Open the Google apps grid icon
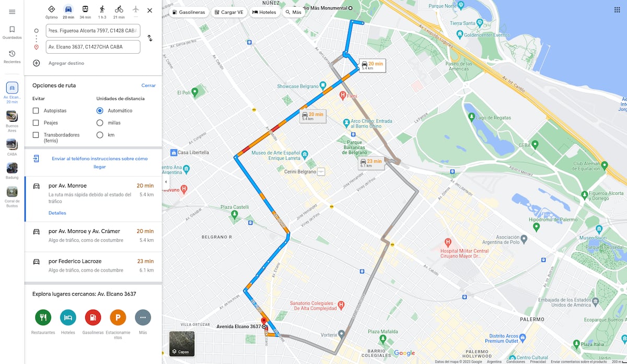The image size is (627, 364). click(617, 10)
